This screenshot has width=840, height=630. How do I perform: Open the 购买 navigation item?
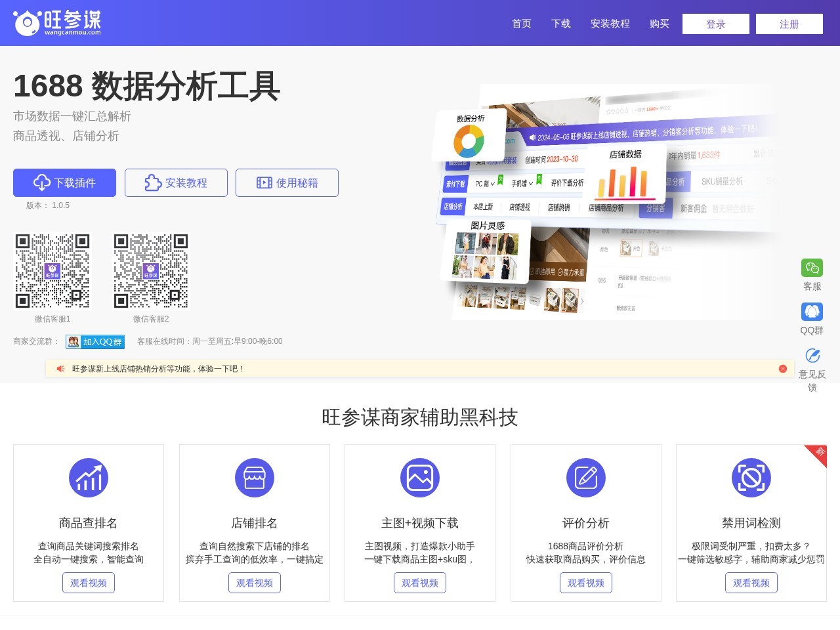660,24
